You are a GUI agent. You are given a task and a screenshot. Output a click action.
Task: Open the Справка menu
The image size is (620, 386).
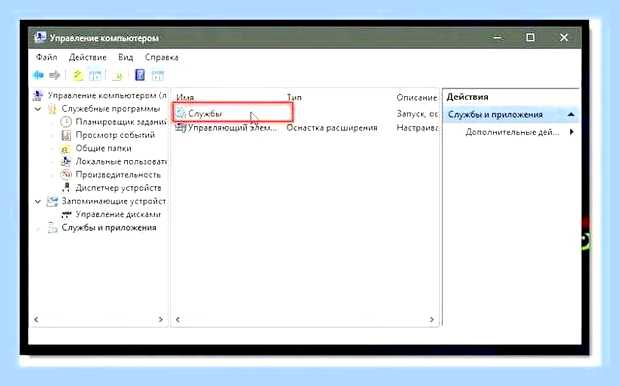click(x=161, y=57)
